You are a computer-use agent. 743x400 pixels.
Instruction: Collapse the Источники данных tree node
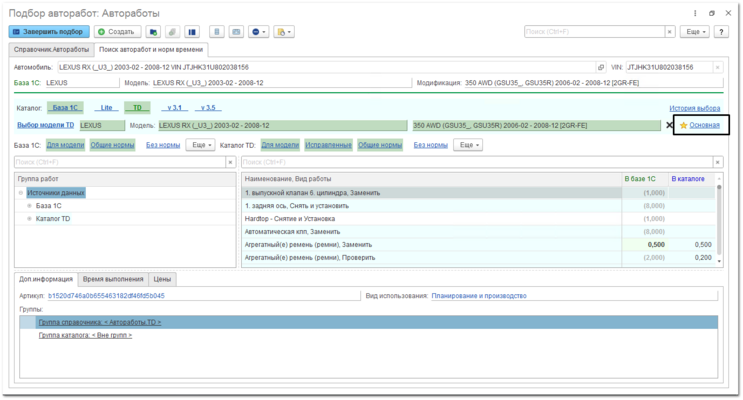click(x=20, y=193)
